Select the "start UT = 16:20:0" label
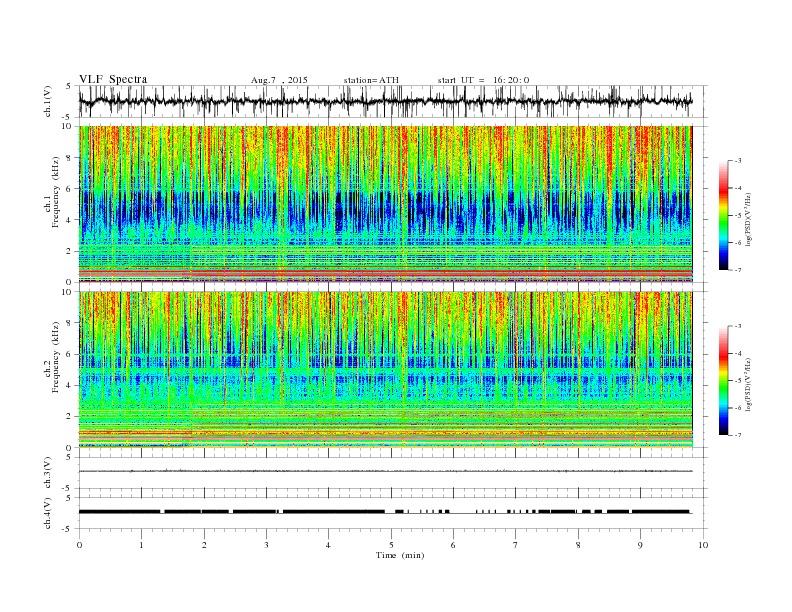Viewport: 792px width, 612px height. coord(483,80)
